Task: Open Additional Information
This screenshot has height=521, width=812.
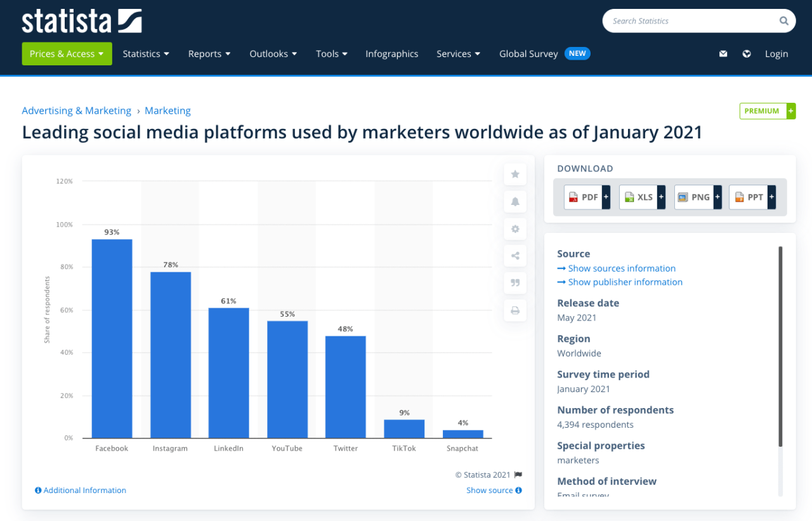Action: click(x=81, y=490)
